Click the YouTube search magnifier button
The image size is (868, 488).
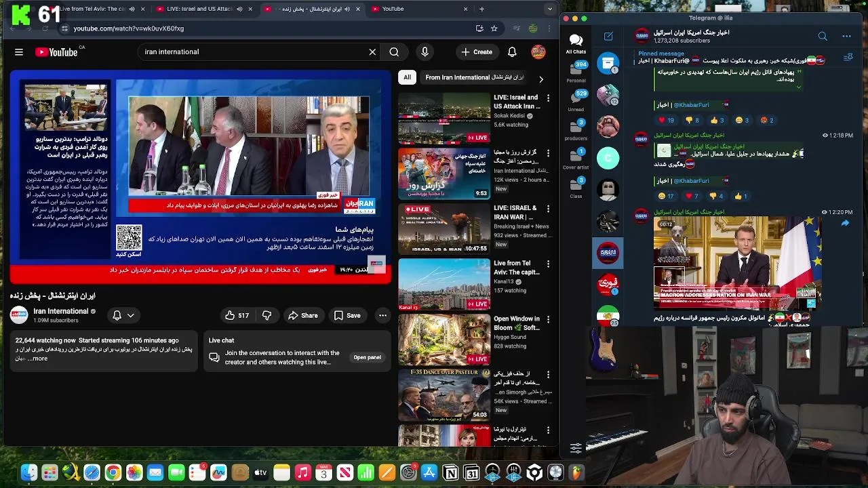tap(394, 52)
